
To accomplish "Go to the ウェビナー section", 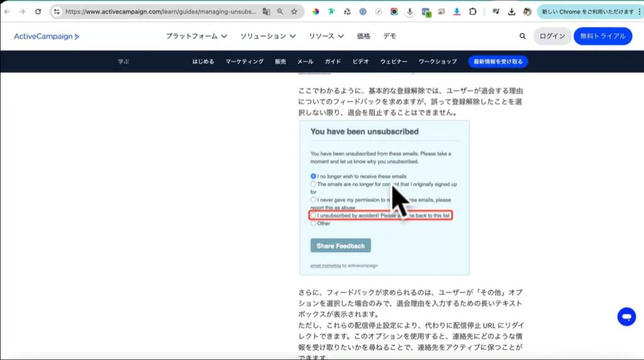I will 394,62.
